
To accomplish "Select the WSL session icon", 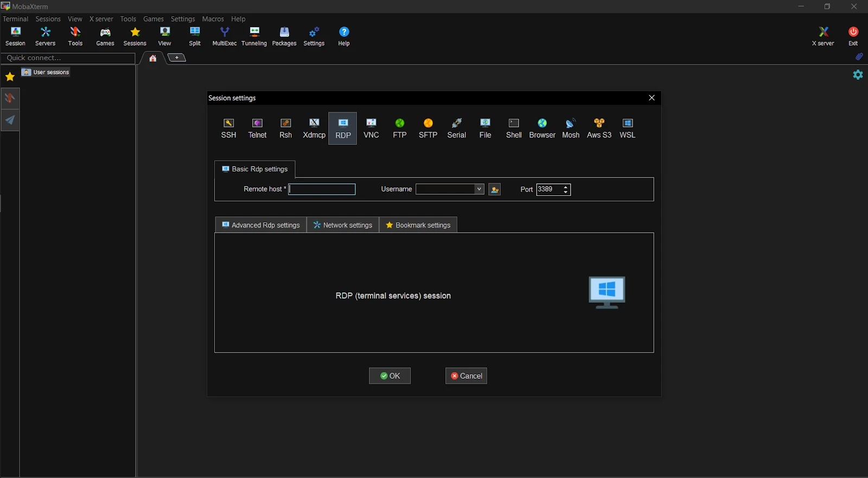I will click(627, 128).
